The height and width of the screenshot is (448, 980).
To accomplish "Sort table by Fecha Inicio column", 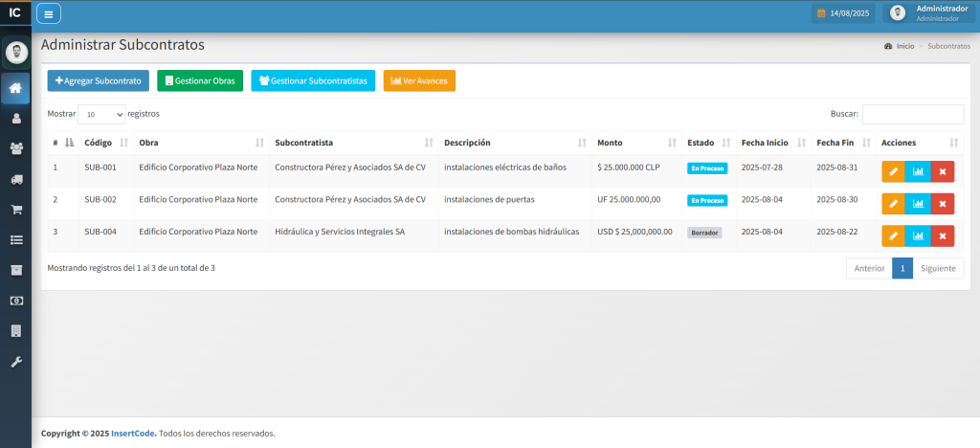I will tap(771, 143).
